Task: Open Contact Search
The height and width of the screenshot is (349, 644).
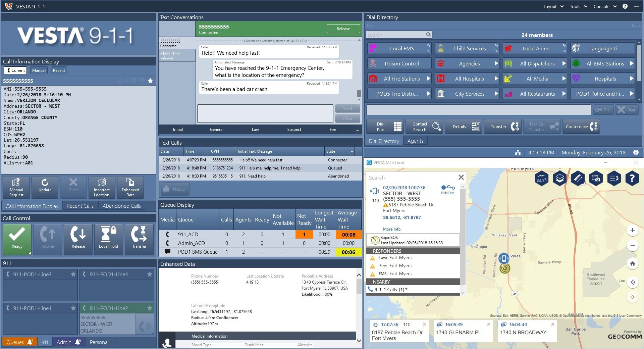Action: [x=424, y=127]
